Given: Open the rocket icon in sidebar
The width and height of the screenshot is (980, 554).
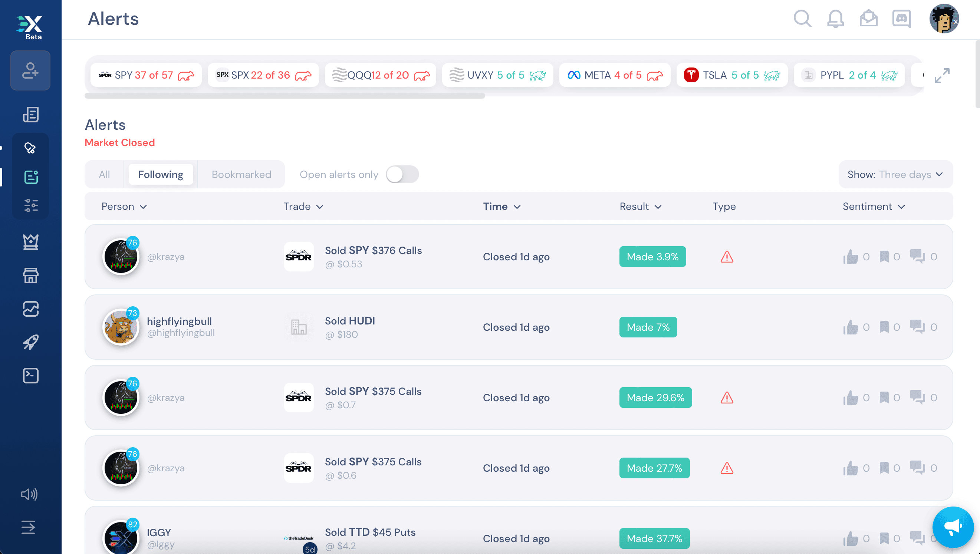Looking at the screenshot, I should [30, 342].
